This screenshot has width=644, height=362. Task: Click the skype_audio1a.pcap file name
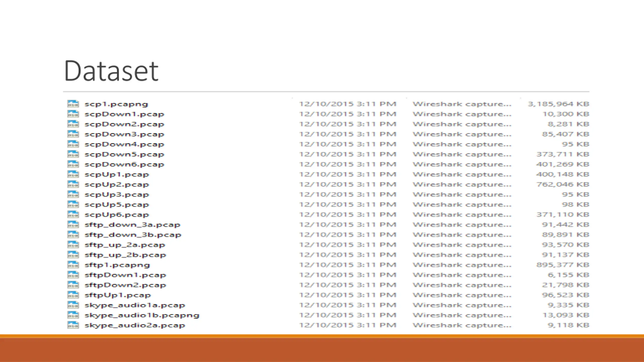(x=135, y=305)
